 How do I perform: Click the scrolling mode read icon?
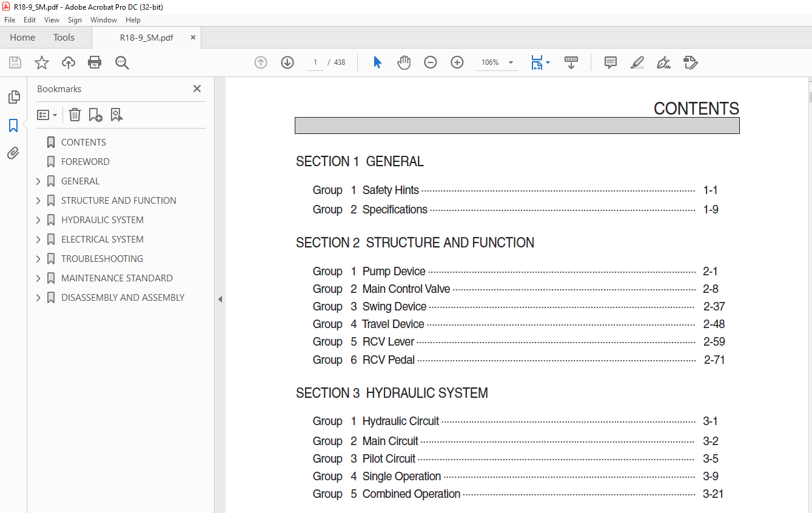click(571, 62)
